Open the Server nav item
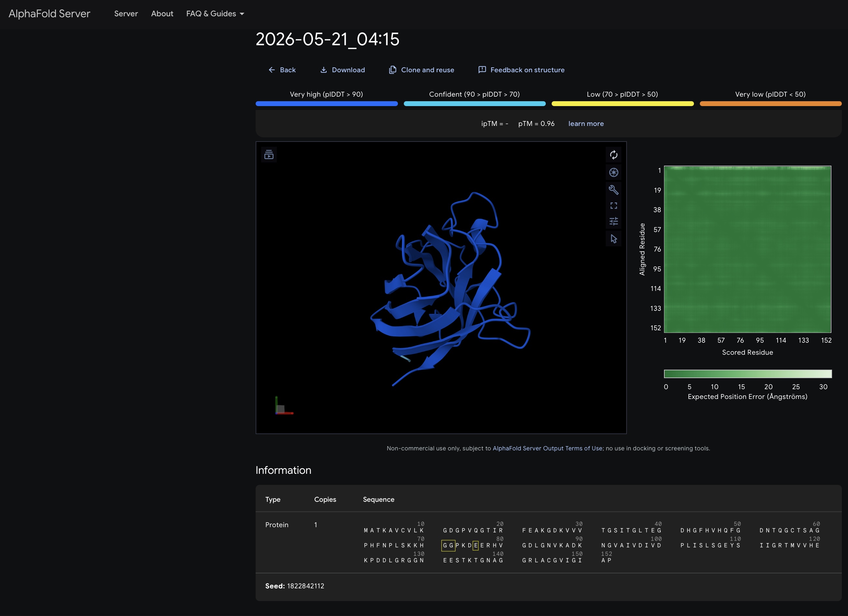This screenshot has width=848, height=616. (126, 14)
